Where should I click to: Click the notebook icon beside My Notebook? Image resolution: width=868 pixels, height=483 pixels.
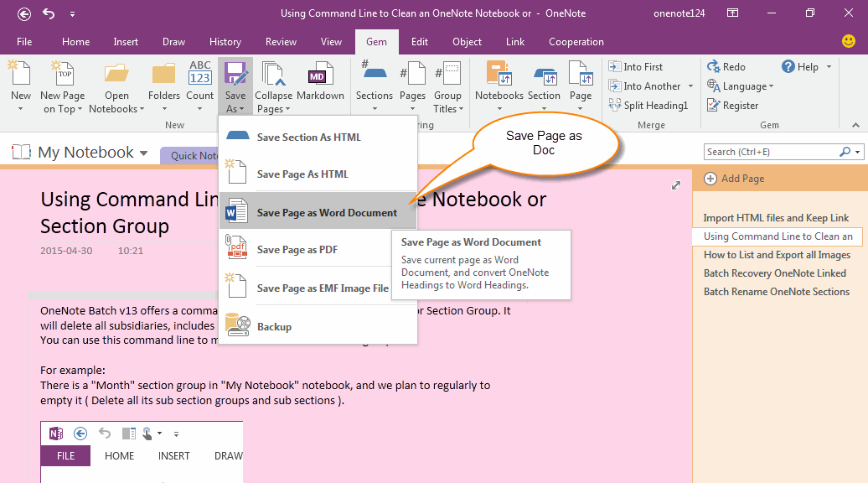(x=21, y=152)
